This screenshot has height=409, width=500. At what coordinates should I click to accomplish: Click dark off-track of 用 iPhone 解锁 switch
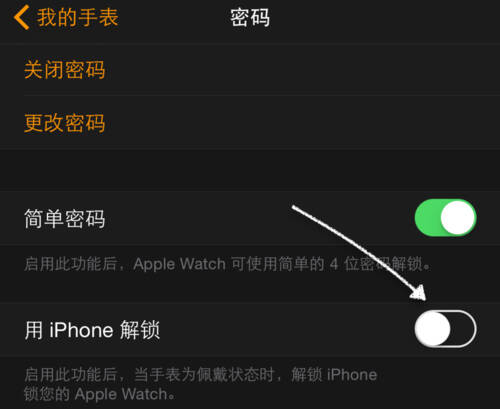(463, 329)
